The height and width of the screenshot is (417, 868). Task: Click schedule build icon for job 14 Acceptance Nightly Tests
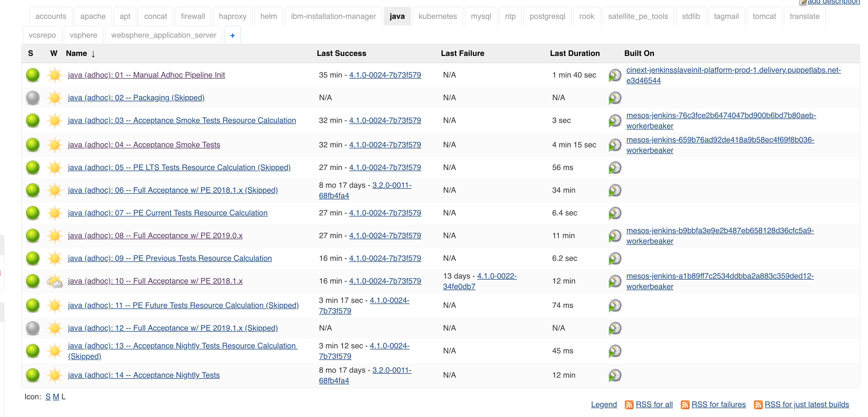615,375
